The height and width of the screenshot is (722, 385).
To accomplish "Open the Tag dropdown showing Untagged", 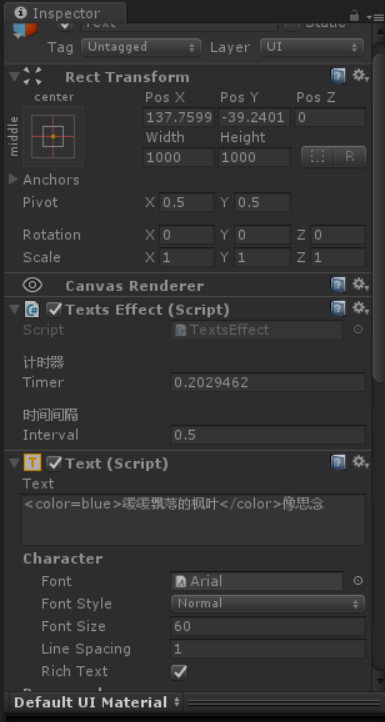I will click(x=141, y=47).
